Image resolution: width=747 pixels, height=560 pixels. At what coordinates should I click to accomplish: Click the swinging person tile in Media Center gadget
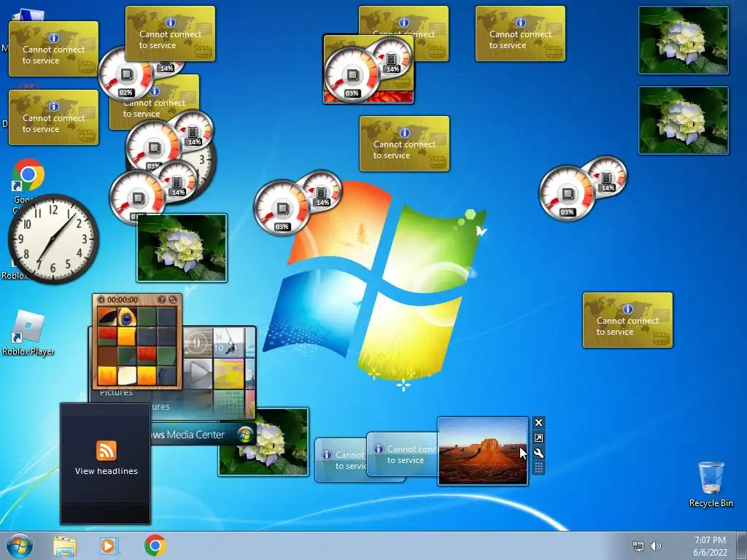point(228,343)
